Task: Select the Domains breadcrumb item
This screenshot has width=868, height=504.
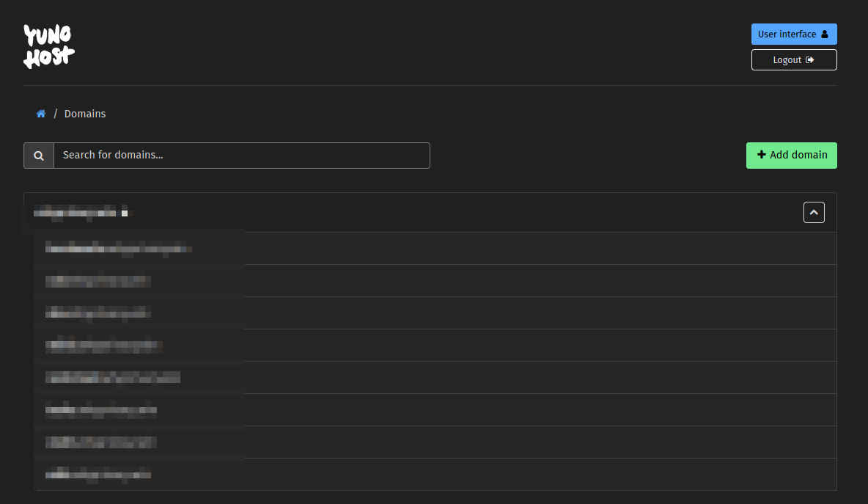Action: point(85,114)
